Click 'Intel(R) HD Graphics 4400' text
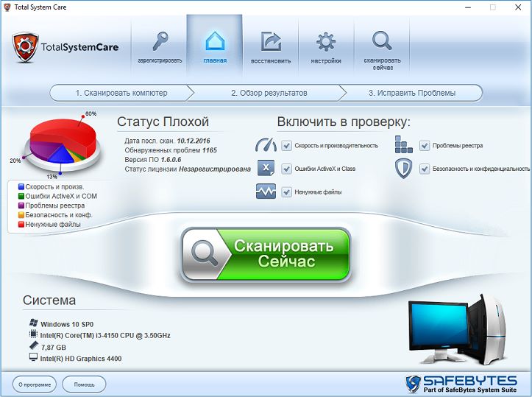532x397 pixels. pos(81,359)
